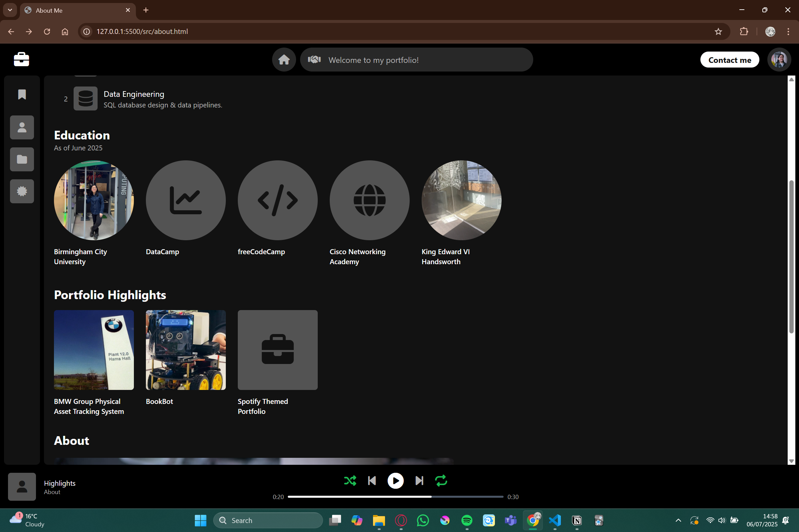
Task: Open the BookBot portfolio highlight
Action: [x=186, y=350]
